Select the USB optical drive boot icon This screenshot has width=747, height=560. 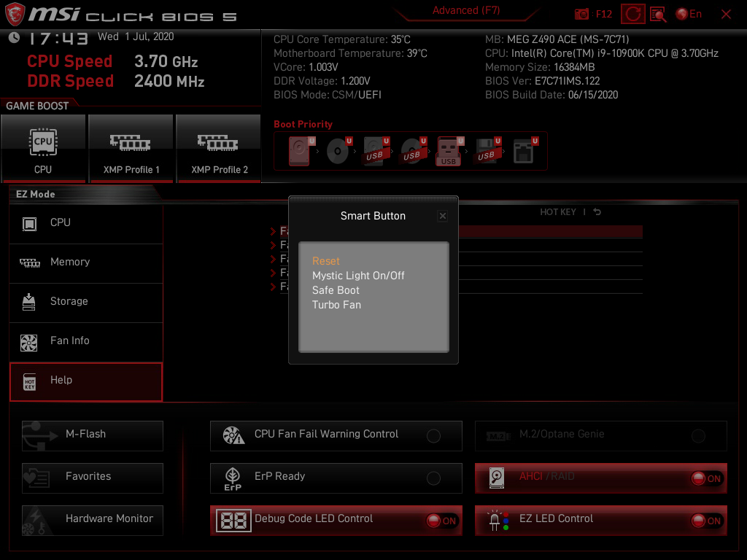413,152
